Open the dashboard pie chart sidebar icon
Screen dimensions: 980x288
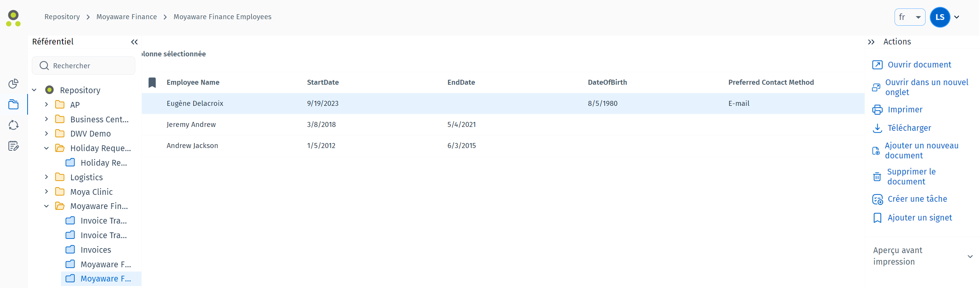13,84
